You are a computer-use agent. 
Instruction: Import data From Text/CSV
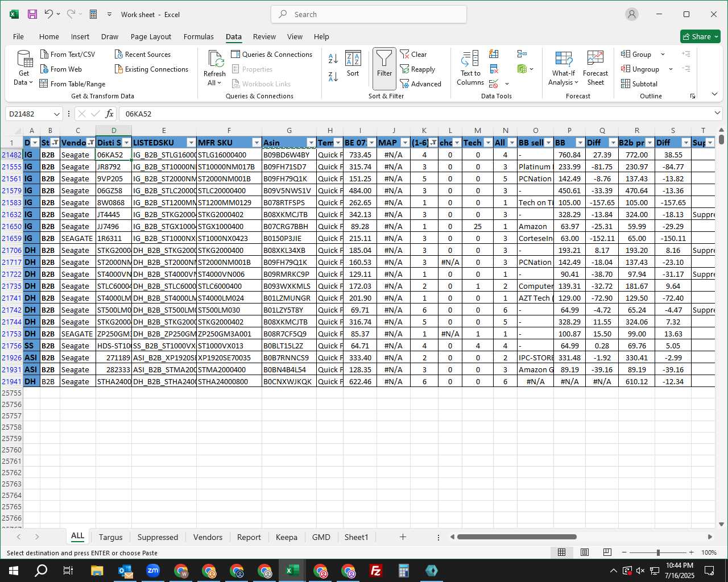[x=68, y=55]
